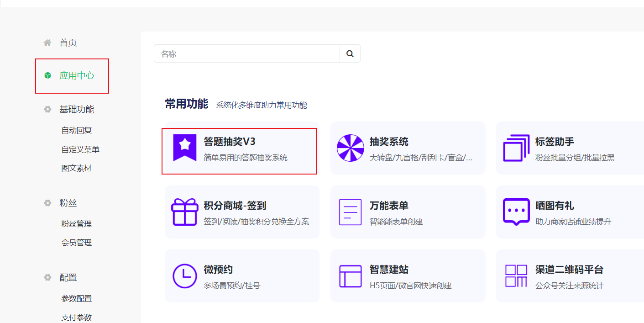Click description H5页面/微官网快速创建
Image resolution: width=644 pixels, height=323 pixels.
click(x=410, y=286)
